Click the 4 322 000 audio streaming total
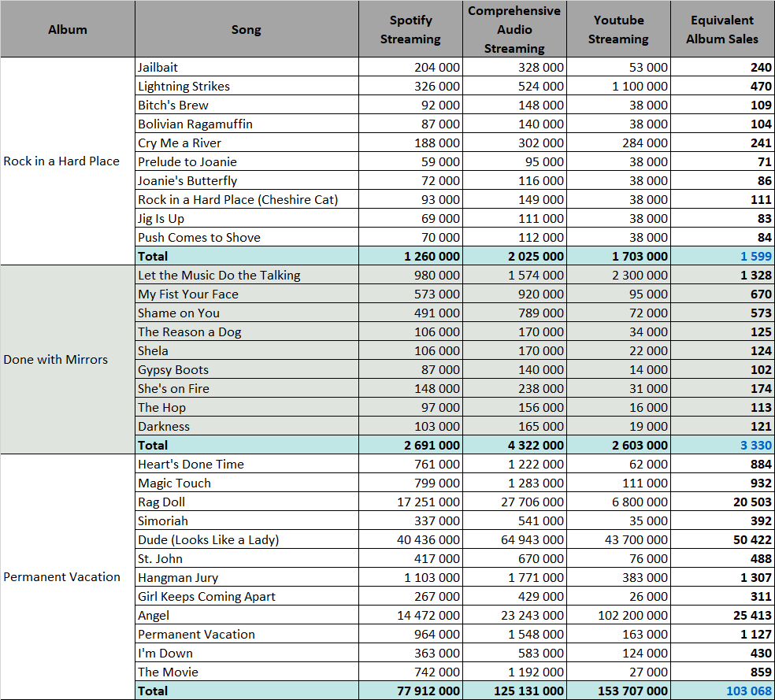Screen dimensions: 775x700 tap(514, 445)
